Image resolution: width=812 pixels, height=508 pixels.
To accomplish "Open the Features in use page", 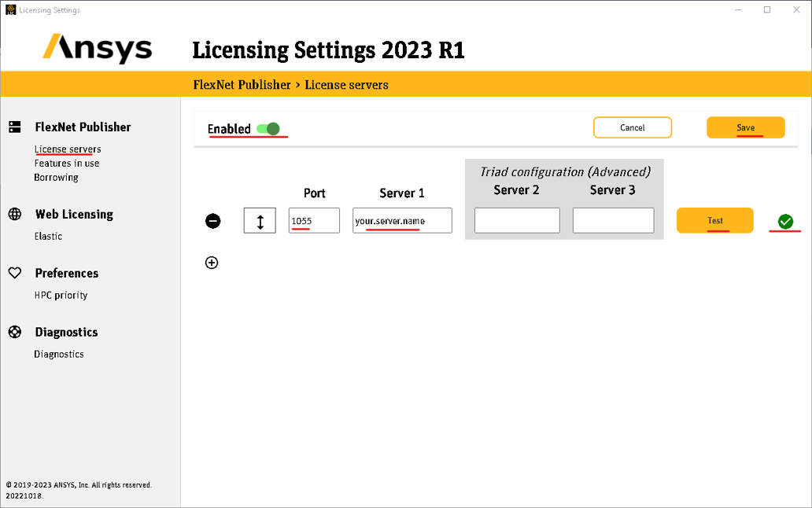I will point(66,163).
